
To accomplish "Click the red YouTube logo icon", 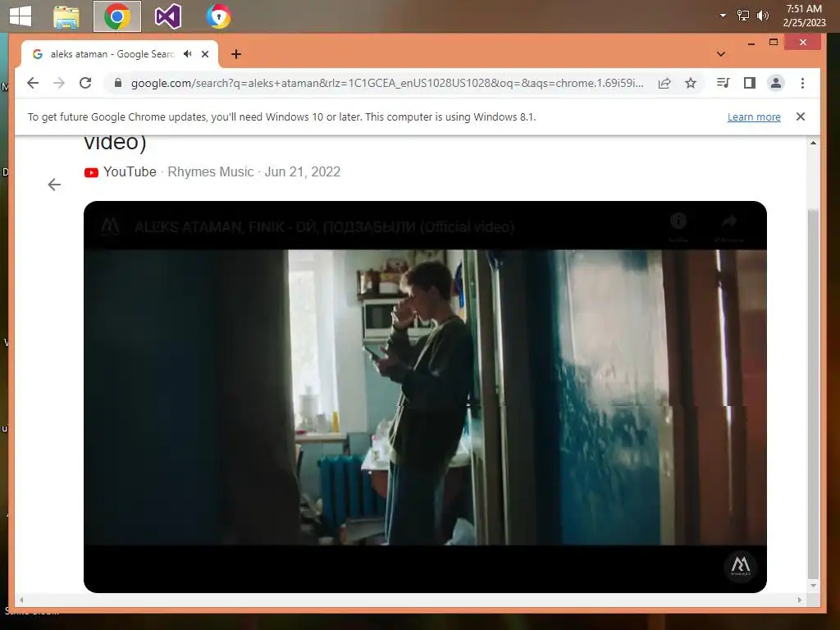I will (x=91, y=172).
